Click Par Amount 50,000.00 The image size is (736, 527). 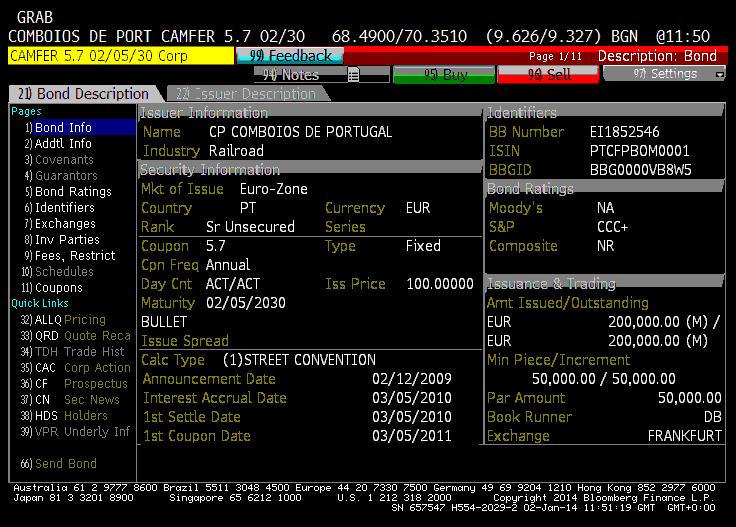click(690, 398)
